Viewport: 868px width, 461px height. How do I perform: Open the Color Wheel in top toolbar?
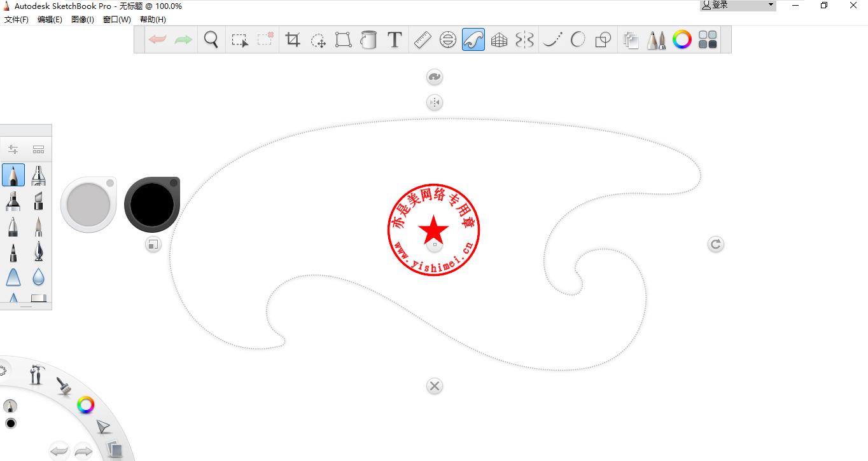[x=682, y=39]
